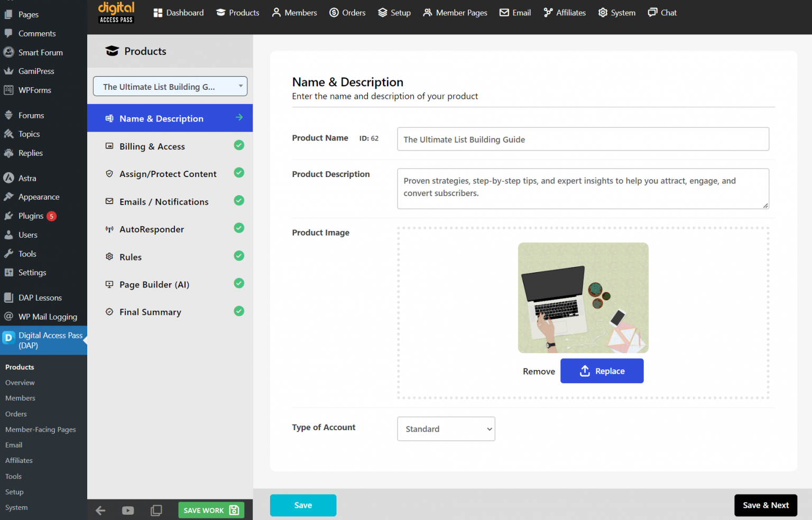The height and width of the screenshot is (520, 812).
Task: Click the back arrow in the bottom toolbar
Action: coord(100,510)
